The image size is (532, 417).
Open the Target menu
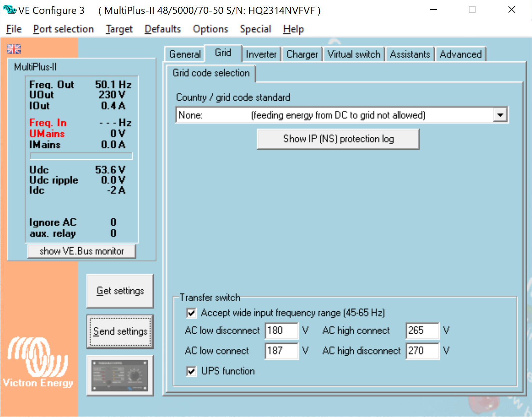pos(119,29)
